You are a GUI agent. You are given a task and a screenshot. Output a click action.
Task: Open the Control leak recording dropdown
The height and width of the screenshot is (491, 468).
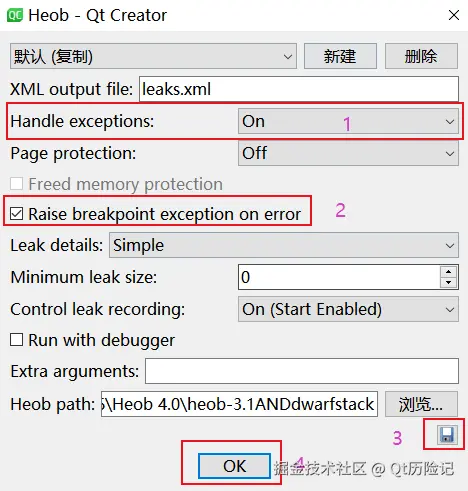pos(348,309)
